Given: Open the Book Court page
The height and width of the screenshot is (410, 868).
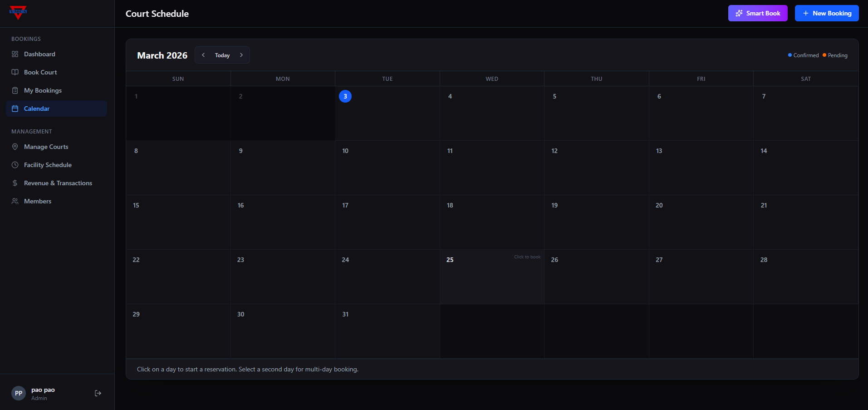Looking at the screenshot, I should (x=57, y=72).
